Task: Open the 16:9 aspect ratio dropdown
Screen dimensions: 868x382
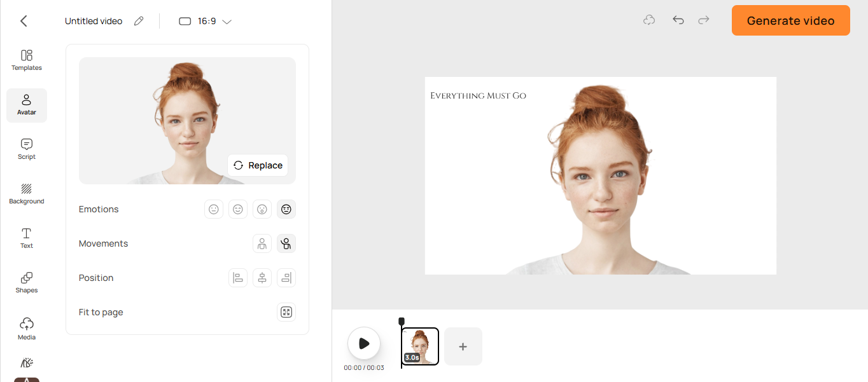Action: click(x=205, y=20)
